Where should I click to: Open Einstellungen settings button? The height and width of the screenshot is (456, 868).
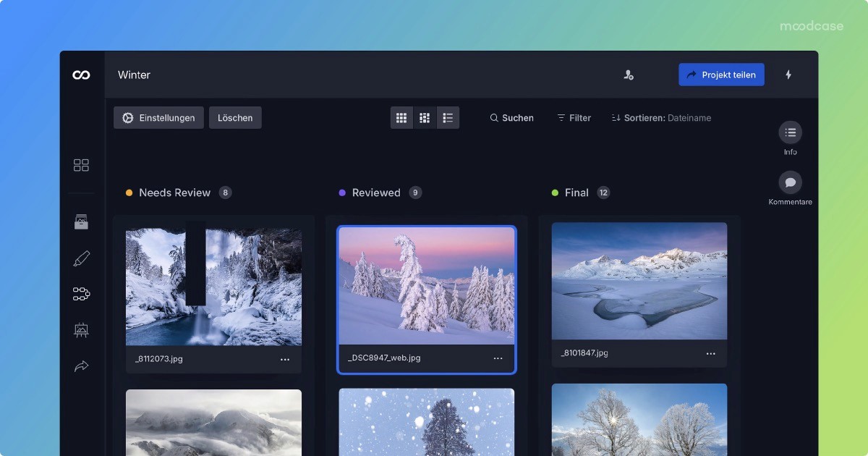(158, 118)
